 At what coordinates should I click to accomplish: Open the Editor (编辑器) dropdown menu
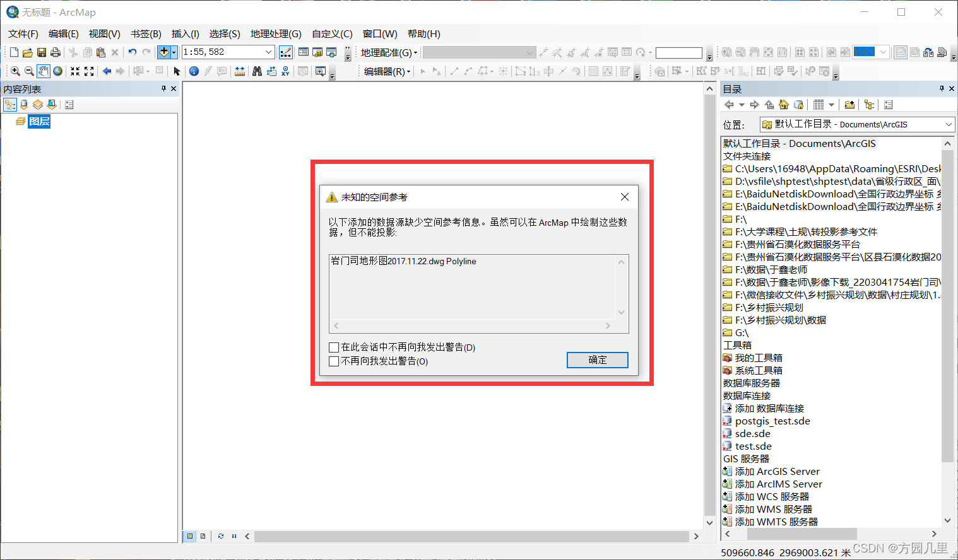tap(387, 72)
